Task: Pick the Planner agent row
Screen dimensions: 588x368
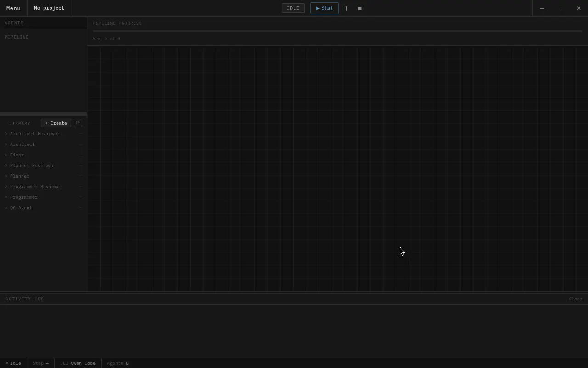Action: [x=43, y=176]
